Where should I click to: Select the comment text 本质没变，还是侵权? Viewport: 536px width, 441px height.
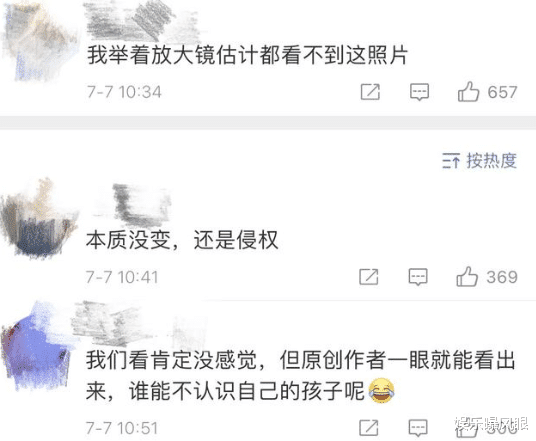point(182,240)
